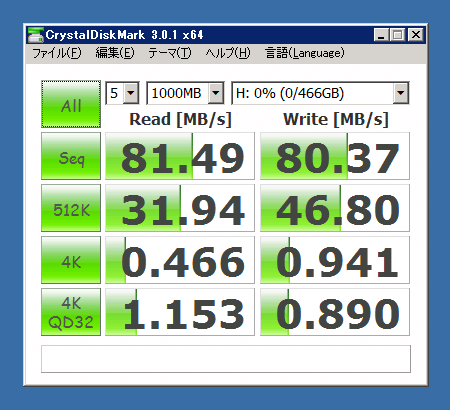This screenshot has height=410, width=450.
Task: Open the ヘルプ(H) menu
Action: point(228,53)
